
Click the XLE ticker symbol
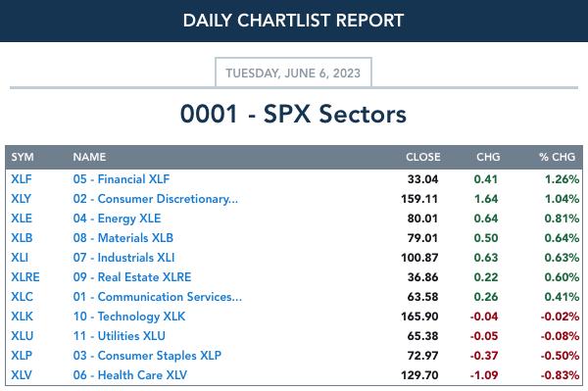coord(22,219)
